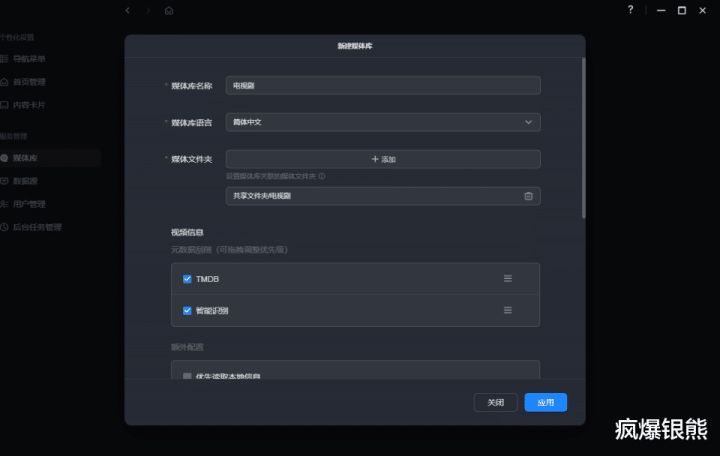The image size is (720, 456).
Task: Open 数据源 in the sidebar
Action: point(25,181)
